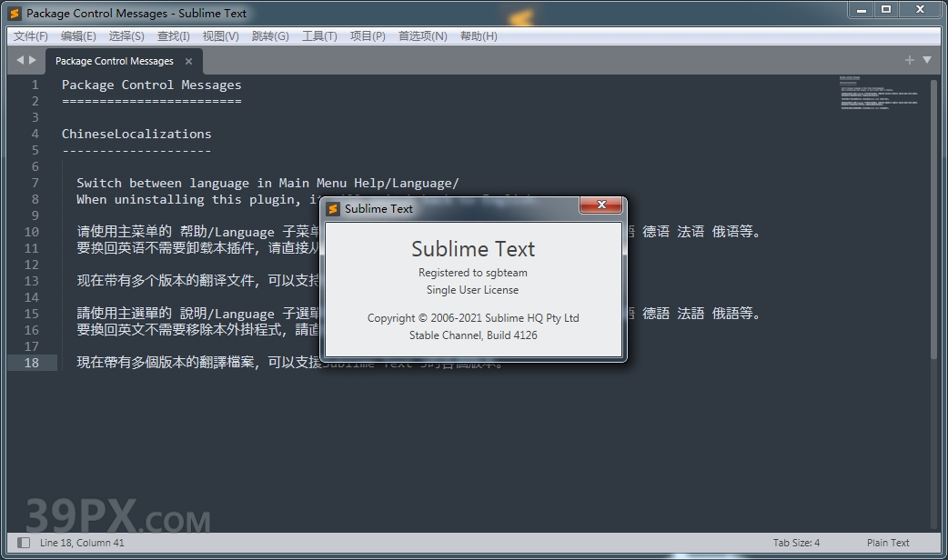Open the 项目(P) menu

point(368,36)
